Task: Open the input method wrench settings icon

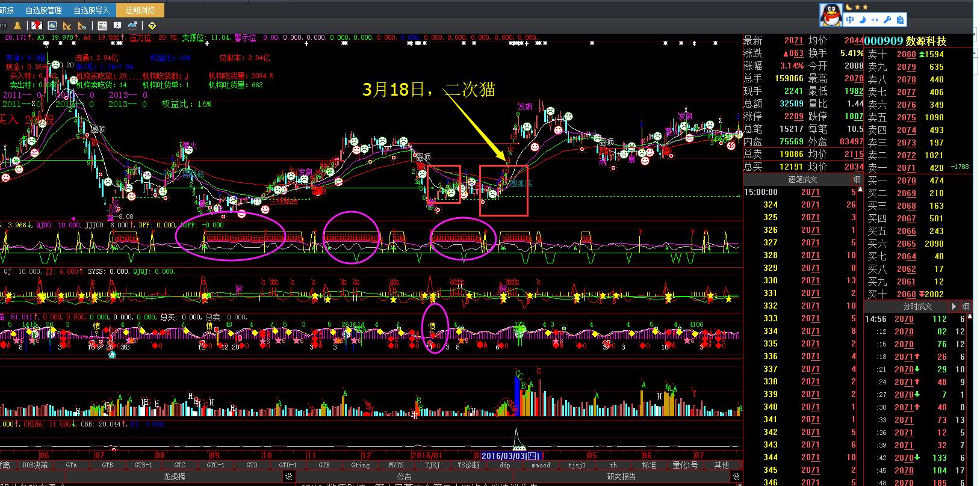Action: [887, 20]
